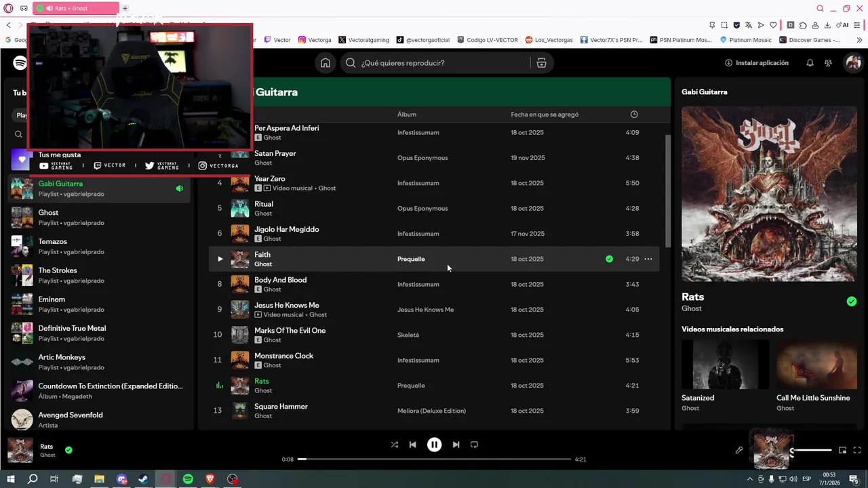Pause the current song
This screenshot has height=488, width=868.
pyautogui.click(x=434, y=445)
